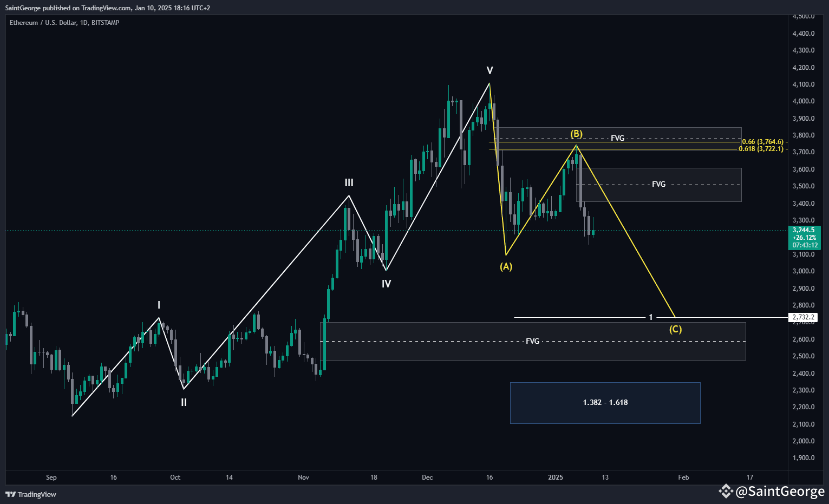Viewport: 829px width, 504px height.
Task: Select the yellow (C) wave label
Action: tap(675, 329)
